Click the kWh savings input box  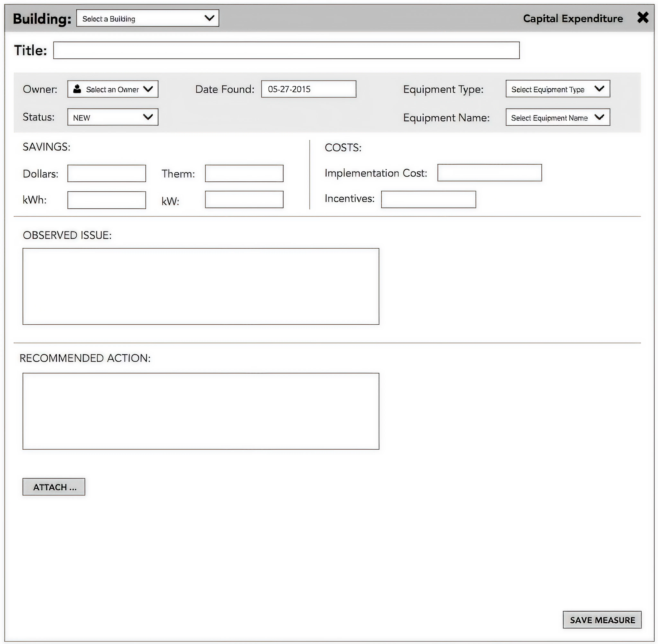107,200
